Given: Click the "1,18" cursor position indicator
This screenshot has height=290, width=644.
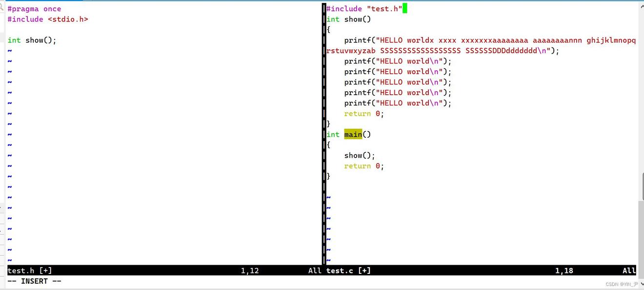Looking at the screenshot, I should [x=564, y=270].
